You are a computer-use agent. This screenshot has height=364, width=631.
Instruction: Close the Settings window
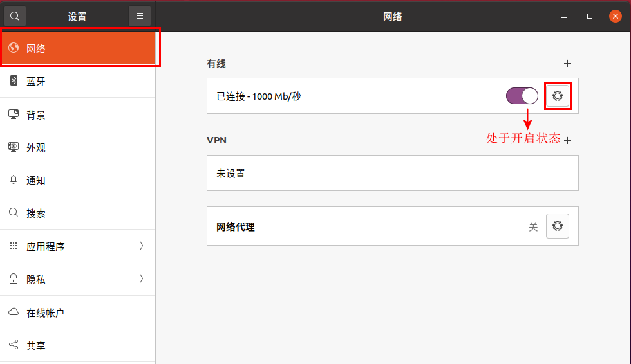[x=616, y=16]
